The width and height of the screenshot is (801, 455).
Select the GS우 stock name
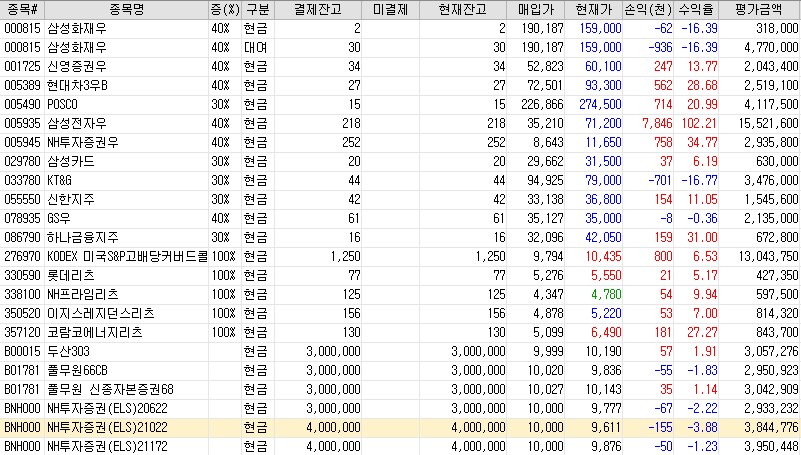59,219
